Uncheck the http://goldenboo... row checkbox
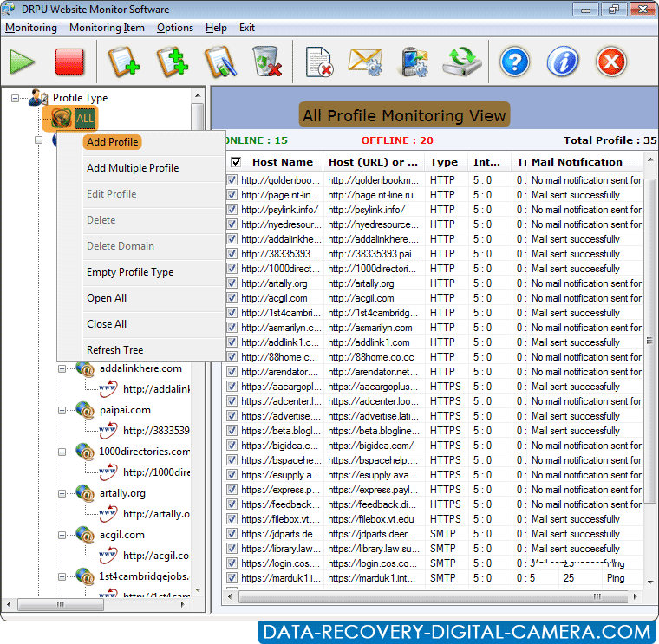Image resolution: width=659 pixels, height=644 pixels. coord(232,180)
